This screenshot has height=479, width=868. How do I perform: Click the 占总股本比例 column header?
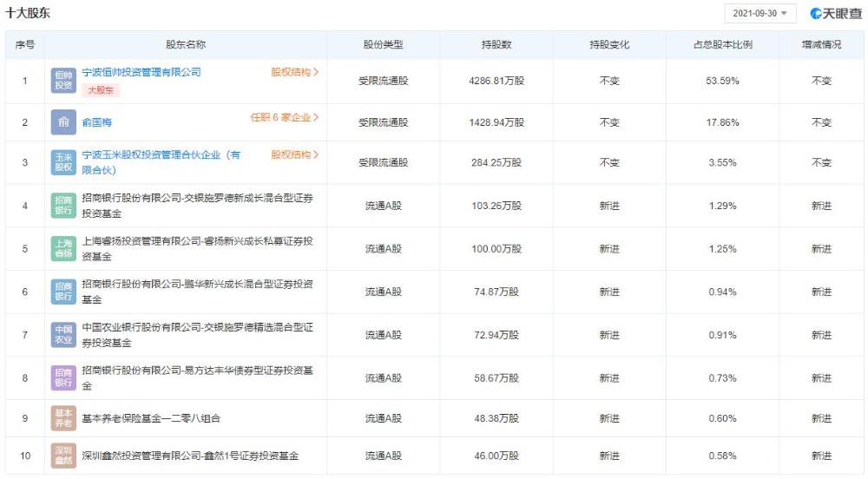coord(722,45)
